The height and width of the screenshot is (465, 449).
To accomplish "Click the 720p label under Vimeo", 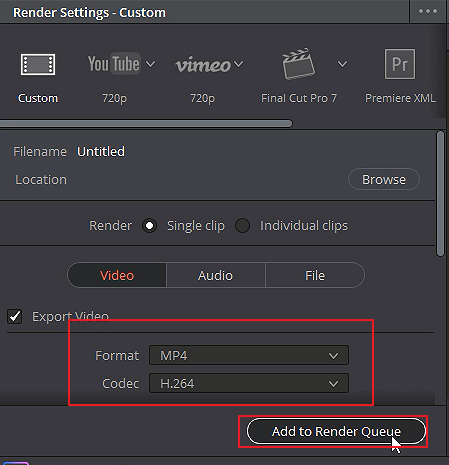I will click(x=202, y=98).
